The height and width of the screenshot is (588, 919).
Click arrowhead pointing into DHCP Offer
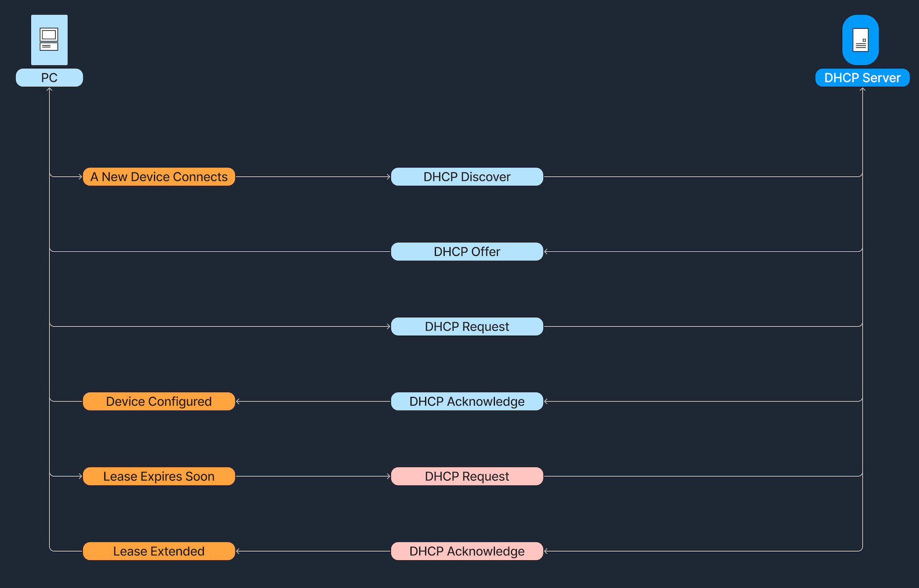tap(546, 252)
